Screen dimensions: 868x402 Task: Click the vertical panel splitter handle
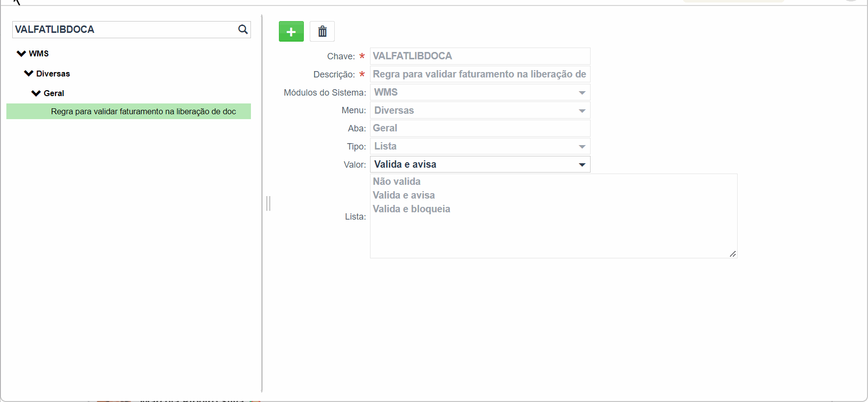click(268, 203)
